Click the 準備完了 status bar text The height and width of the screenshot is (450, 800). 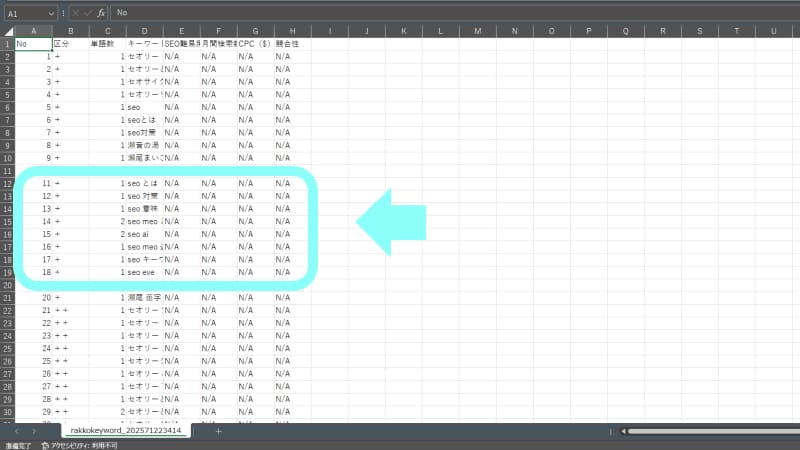[18, 446]
